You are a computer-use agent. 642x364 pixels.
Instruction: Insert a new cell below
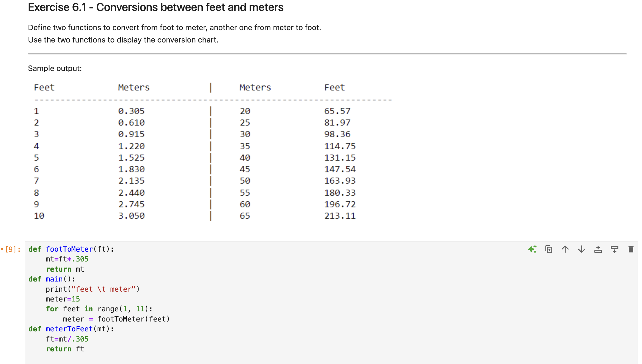coord(615,249)
